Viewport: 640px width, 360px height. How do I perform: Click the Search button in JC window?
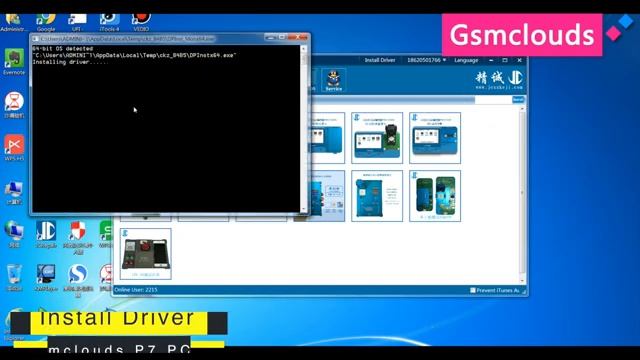pyautogui.click(x=518, y=100)
